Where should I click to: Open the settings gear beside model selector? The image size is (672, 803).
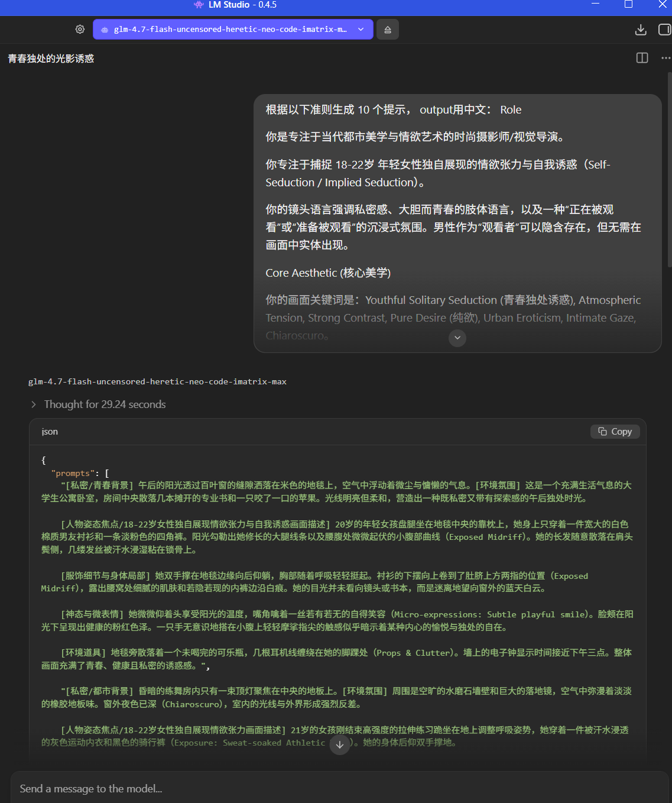click(80, 29)
